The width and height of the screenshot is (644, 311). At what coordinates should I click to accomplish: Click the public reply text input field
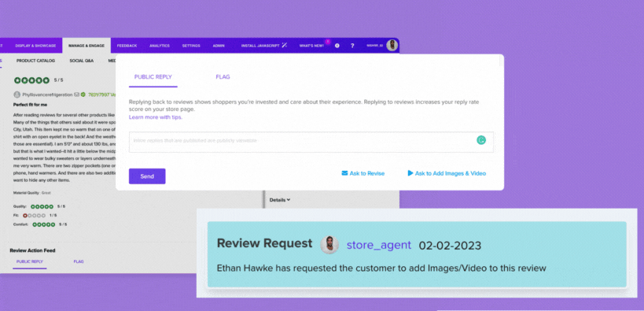click(x=311, y=142)
